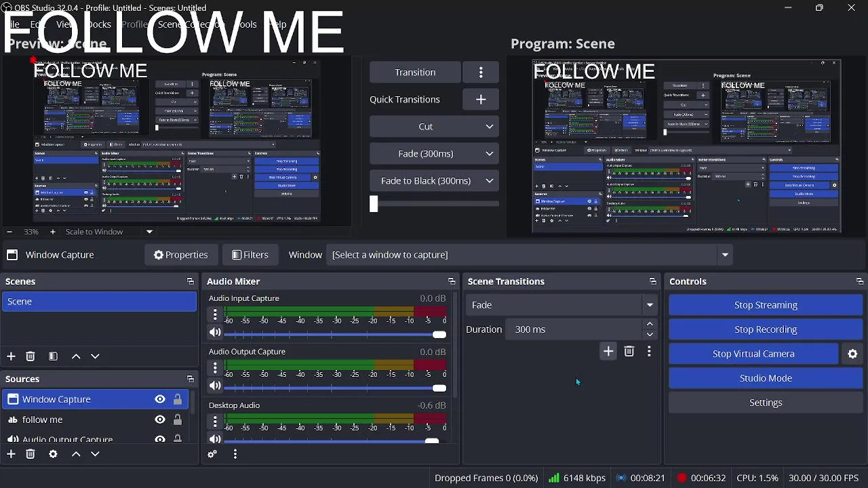
Task: Open Audio Output Capture options menu dots
Action: coord(215,368)
